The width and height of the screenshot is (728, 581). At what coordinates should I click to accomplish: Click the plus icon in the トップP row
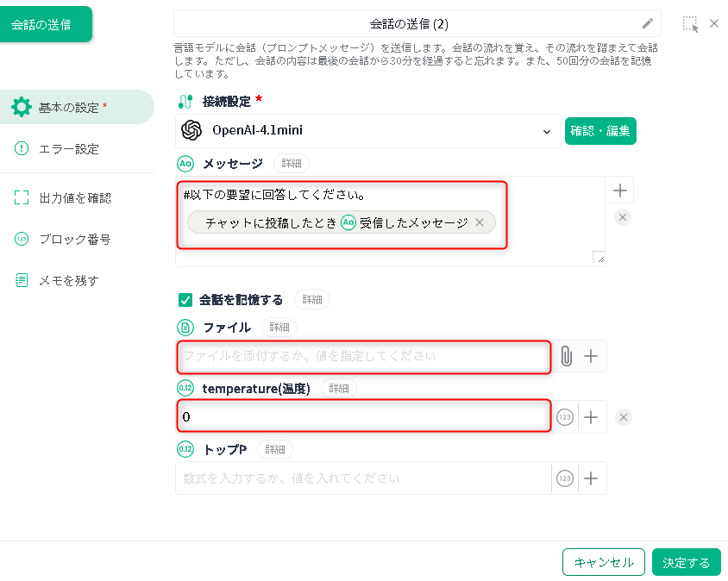click(591, 478)
